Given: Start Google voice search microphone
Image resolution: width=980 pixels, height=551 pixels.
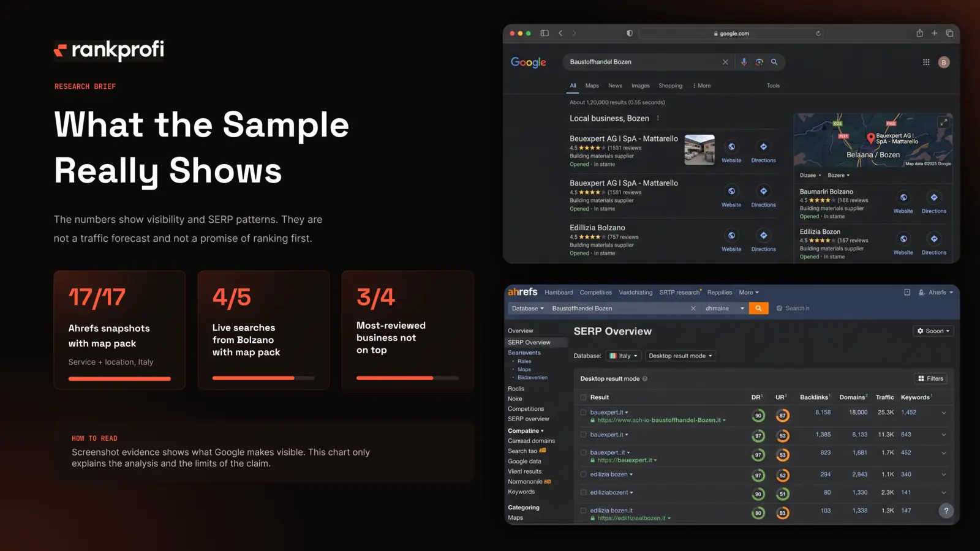Looking at the screenshot, I should click(744, 62).
